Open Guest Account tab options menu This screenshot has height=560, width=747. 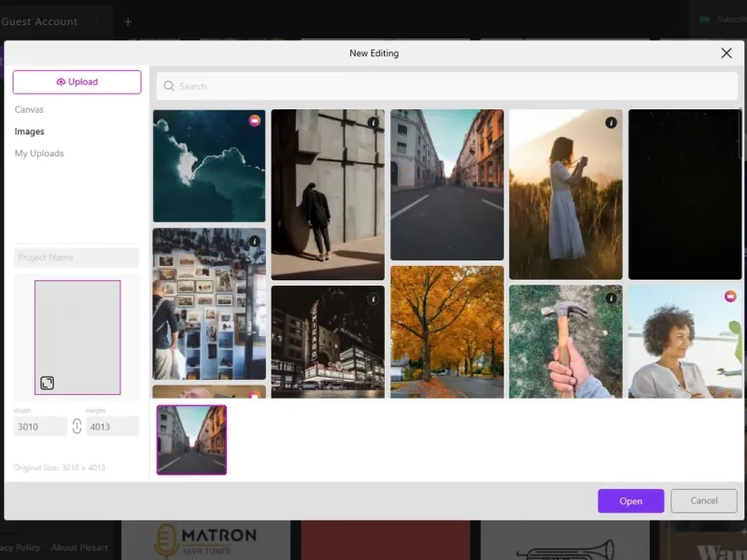point(96,21)
